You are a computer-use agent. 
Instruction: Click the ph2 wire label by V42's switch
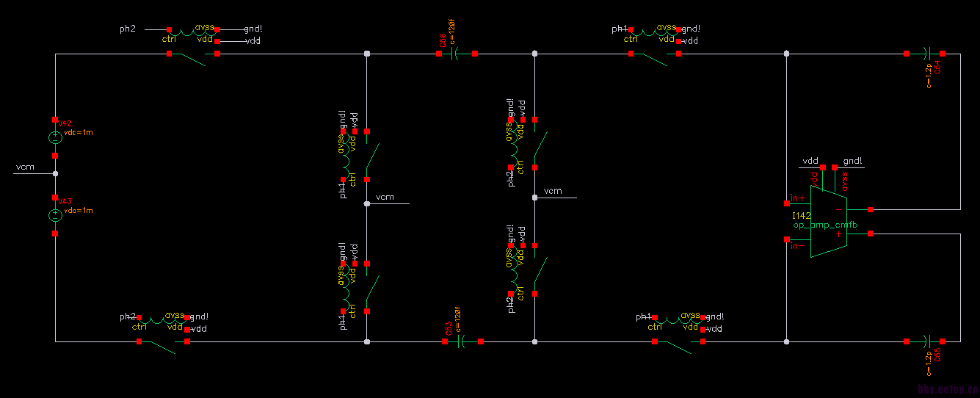pyautogui.click(x=128, y=29)
